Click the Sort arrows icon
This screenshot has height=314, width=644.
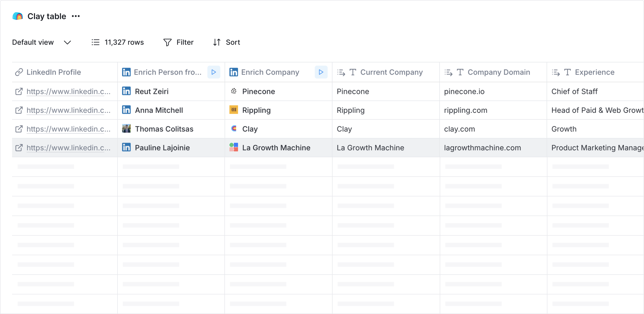(x=216, y=42)
